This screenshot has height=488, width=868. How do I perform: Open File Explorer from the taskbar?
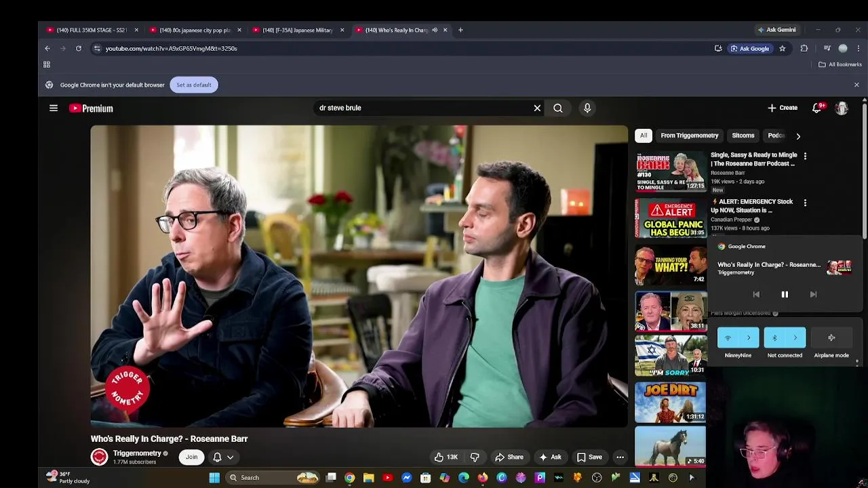(x=368, y=478)
